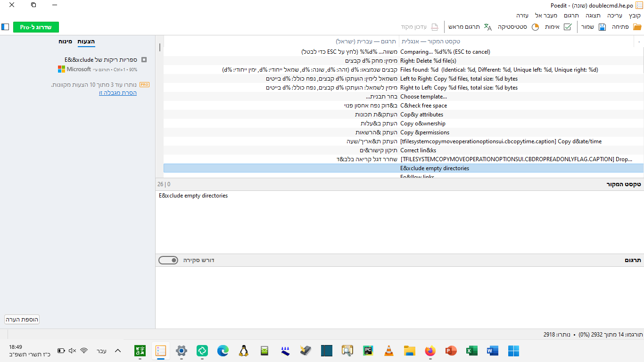This screenshot has width=644, height=362.
Task: Select row 'Copy o&wnership'
Action: tap(404, 123)
